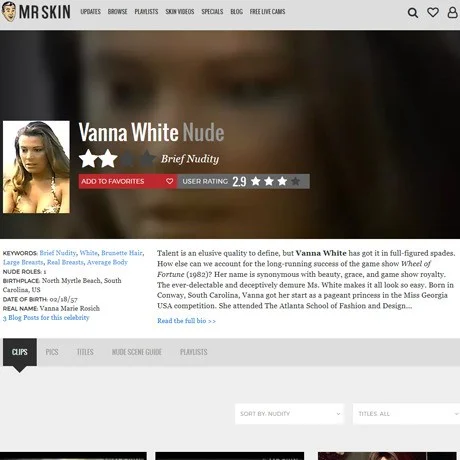Image resolution: width=460 pixels, height=460 pixels.
Task: Switch to the Pics tab
Action: pyautogui.click(x=52, y=352)
